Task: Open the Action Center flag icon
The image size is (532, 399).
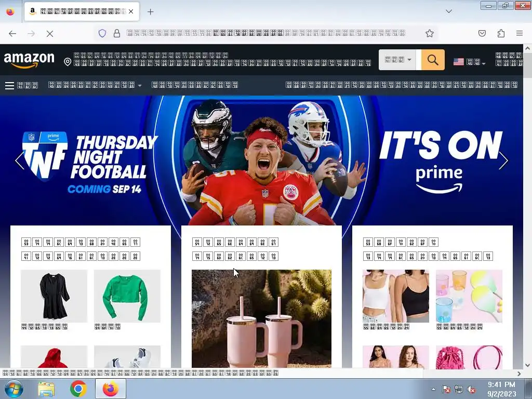Action: (x=446, y=389)
